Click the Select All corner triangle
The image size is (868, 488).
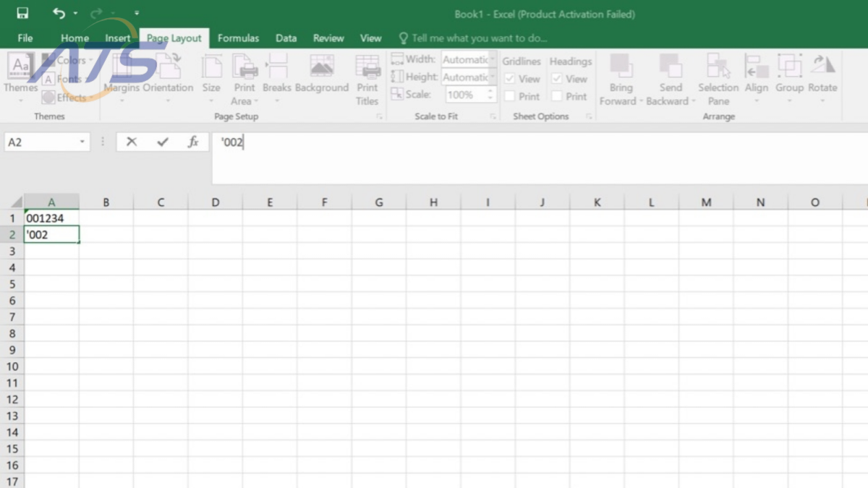click(x=17, y=202)
